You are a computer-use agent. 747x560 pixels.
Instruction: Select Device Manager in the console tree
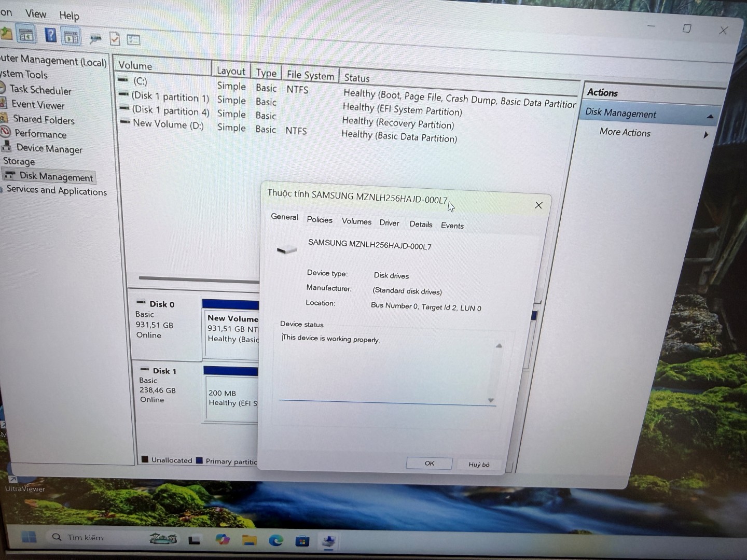tap(49, 149)
